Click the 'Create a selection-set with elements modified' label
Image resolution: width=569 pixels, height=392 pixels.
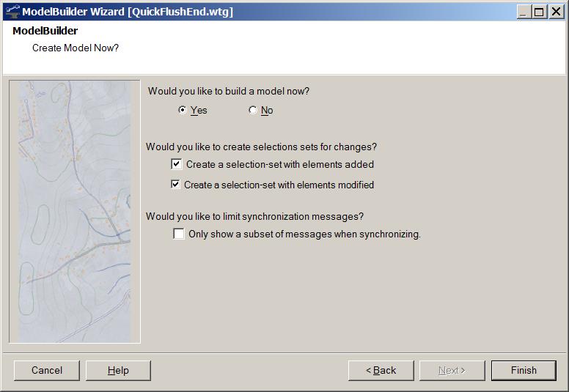coord(279,185)
